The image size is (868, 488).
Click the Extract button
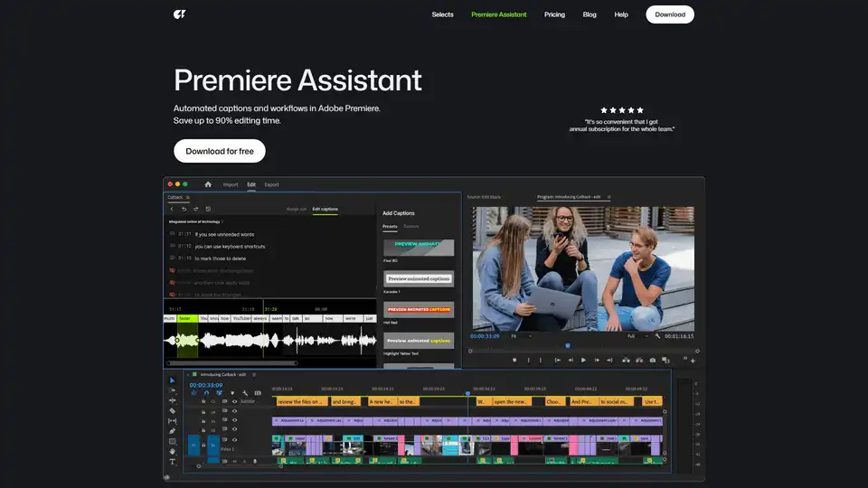click(x=639, y=361)
